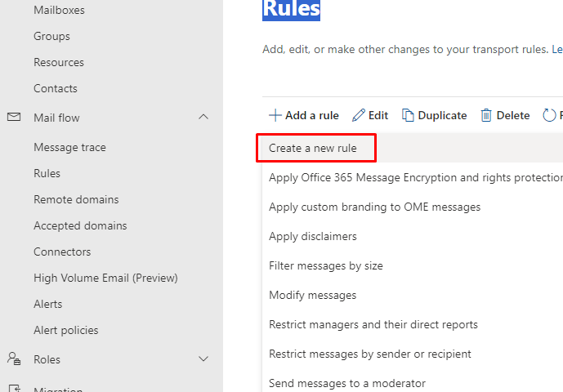The image size is (563, 392).
Task: Expand the Roles section chevron
Action: (x=203, y=359)
